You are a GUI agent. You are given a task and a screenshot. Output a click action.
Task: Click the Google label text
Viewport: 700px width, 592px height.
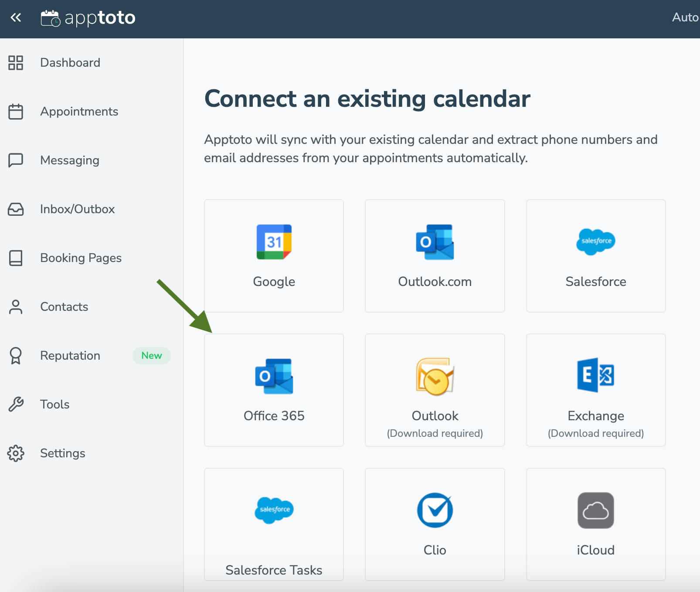(x=274, y=282)
